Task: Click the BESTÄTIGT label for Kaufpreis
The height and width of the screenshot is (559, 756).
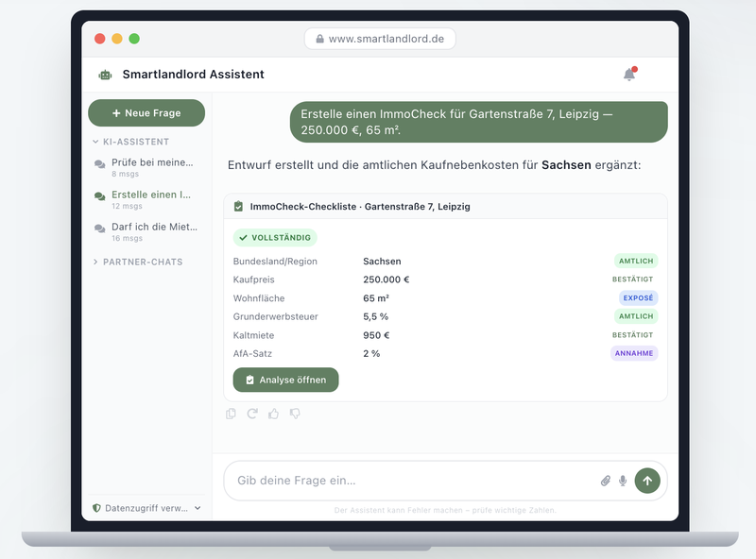Action: 632,279
